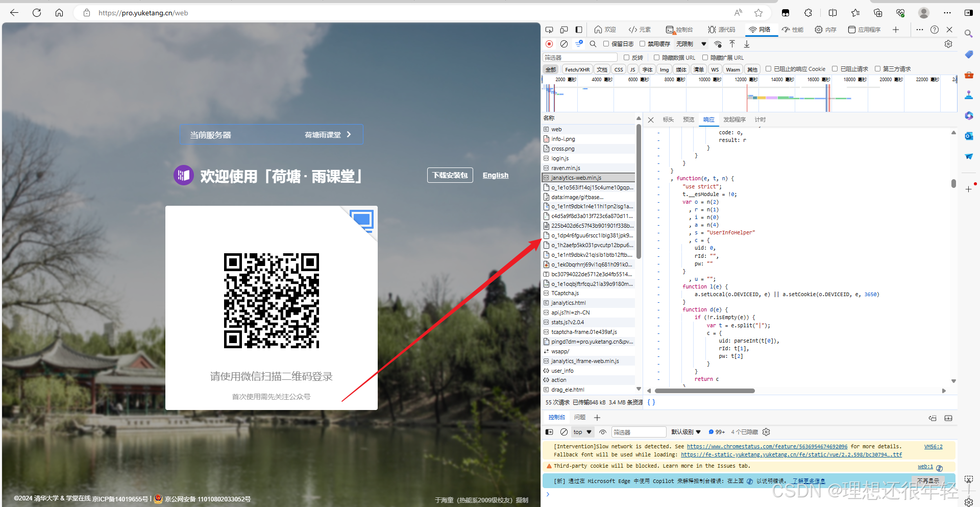The image size is (980, 507).
Task: Open network search magnifier icon
Action: coord(593,44)
